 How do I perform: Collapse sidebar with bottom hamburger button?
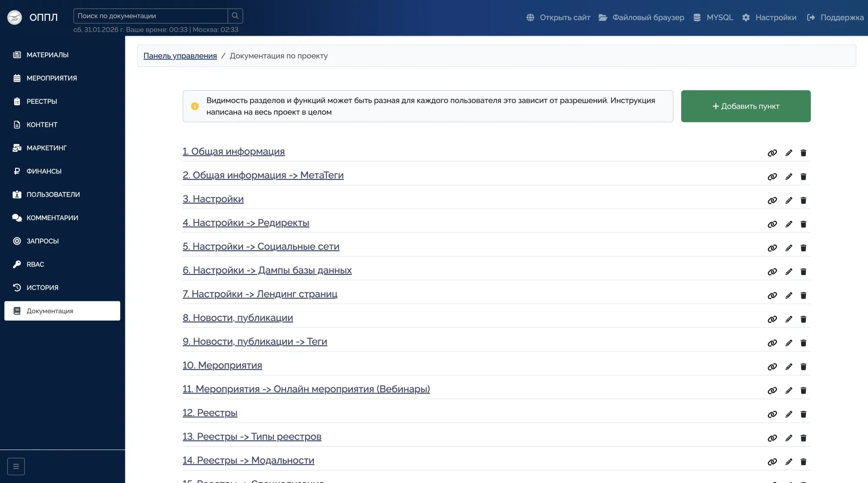pos(16,466)
